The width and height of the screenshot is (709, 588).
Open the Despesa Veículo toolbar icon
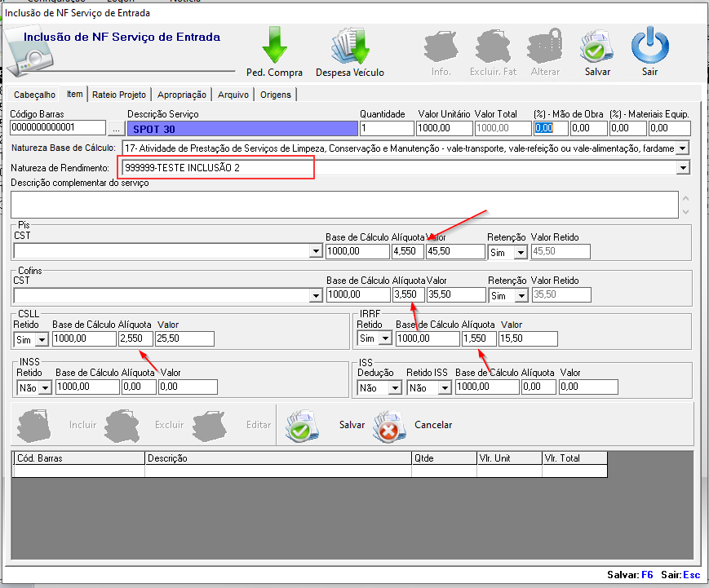point(350,46)
